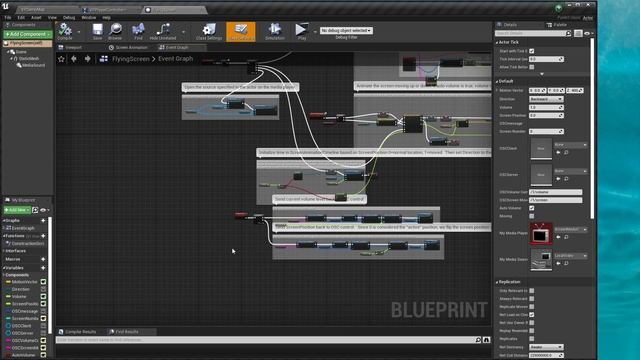Compile the blueprint with the Compile icon
This screenshot has height=360, width=640.
click(65, 31)
